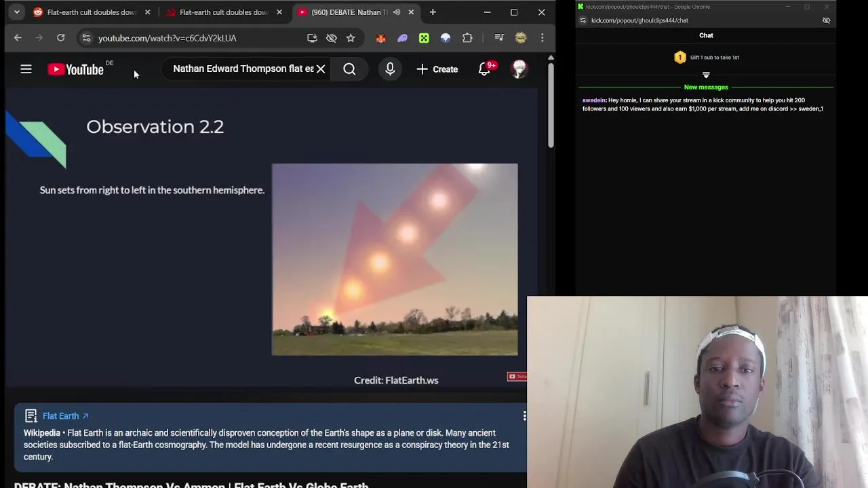
Task: Click the webcam overlay of the streamer
Action: click(697, 392)
